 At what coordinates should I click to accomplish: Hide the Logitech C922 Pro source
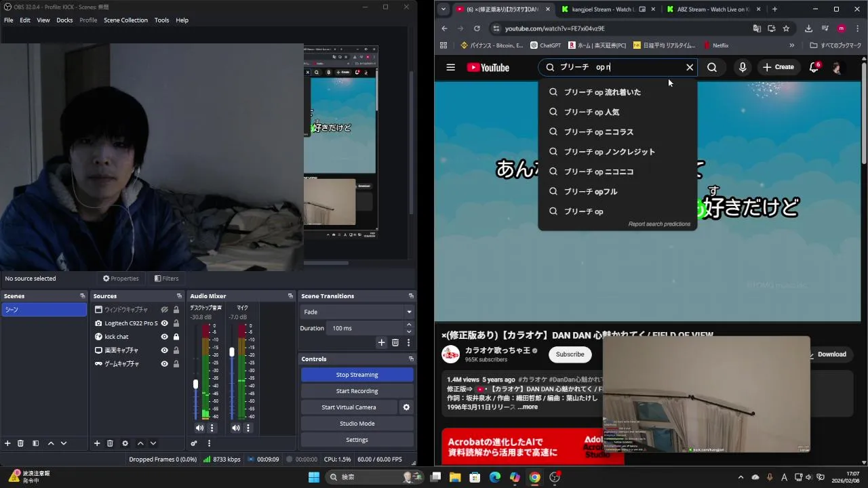pos(164,323)
